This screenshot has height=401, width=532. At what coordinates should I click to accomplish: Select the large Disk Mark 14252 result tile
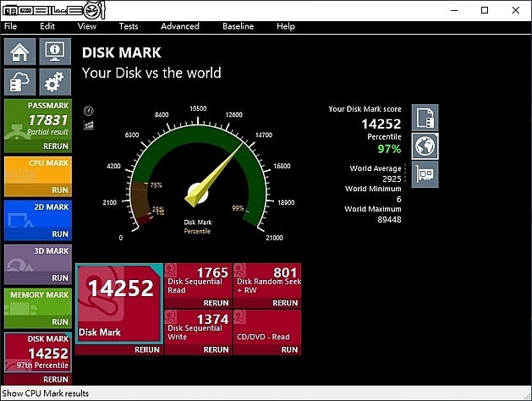[119, 304]
